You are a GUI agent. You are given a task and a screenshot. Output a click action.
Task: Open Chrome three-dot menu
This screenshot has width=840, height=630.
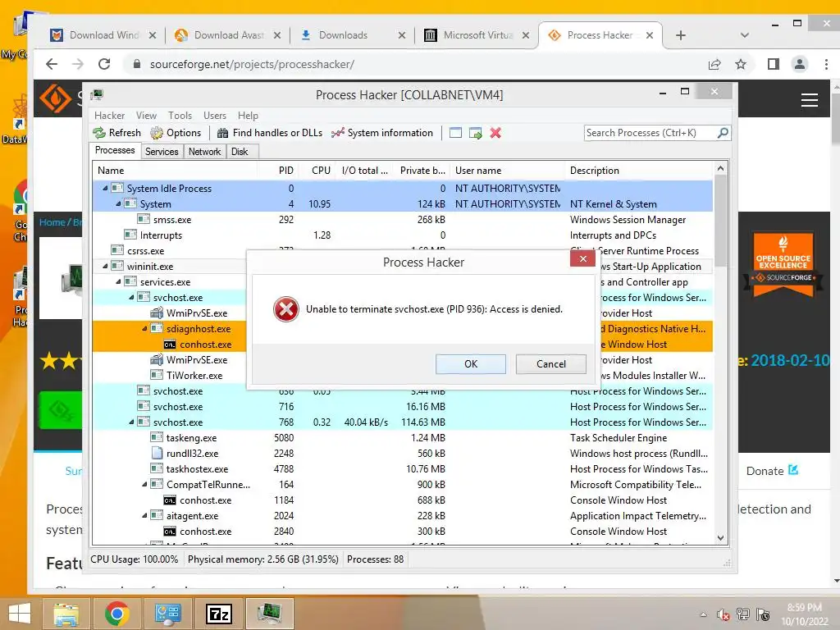coord(826,64)
